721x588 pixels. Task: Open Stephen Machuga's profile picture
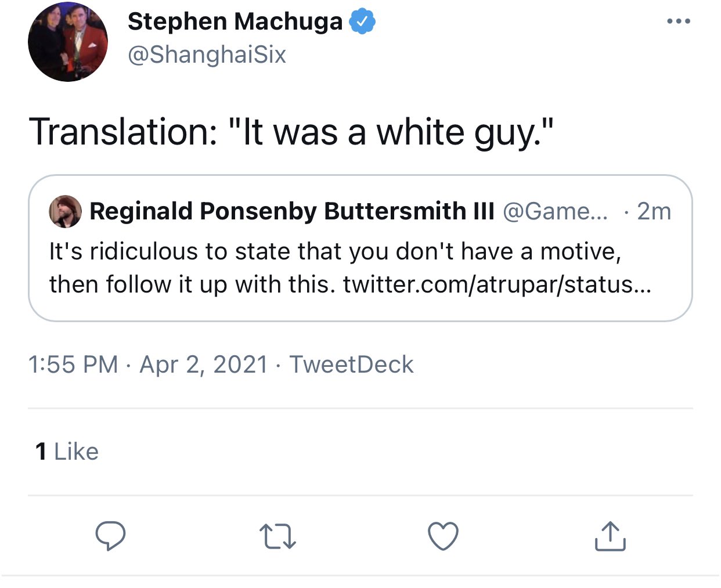[68, 42]
